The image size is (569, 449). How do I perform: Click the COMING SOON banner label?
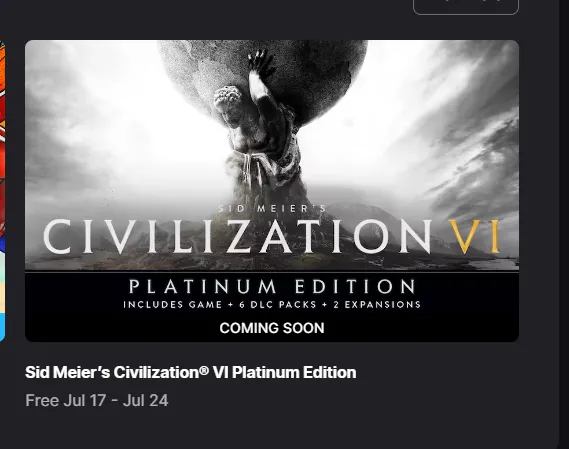tap(272, 328)
